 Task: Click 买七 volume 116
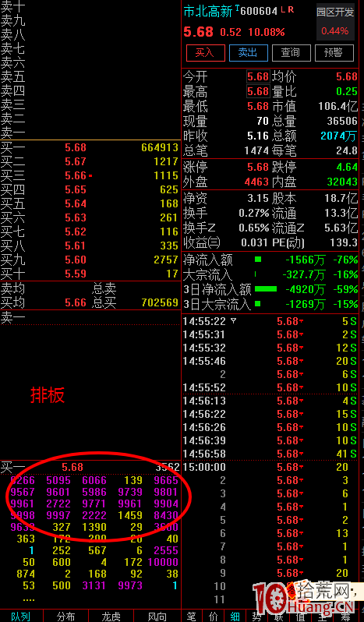coord(169,231)
